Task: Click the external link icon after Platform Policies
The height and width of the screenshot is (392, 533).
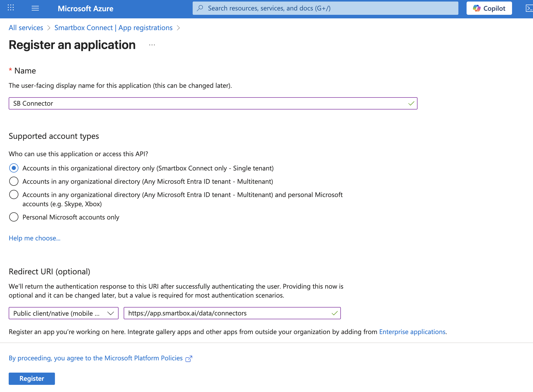Action: (x=189, y=359)
